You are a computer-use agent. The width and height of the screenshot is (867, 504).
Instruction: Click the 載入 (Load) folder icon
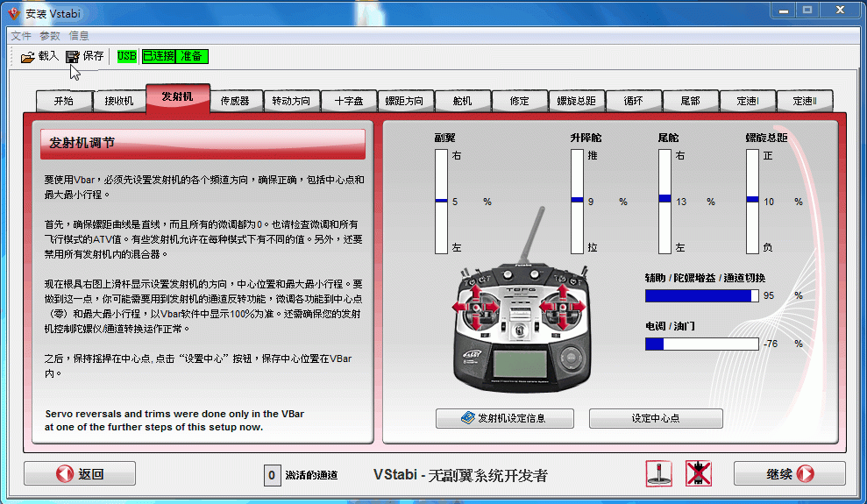pos(28,57)
